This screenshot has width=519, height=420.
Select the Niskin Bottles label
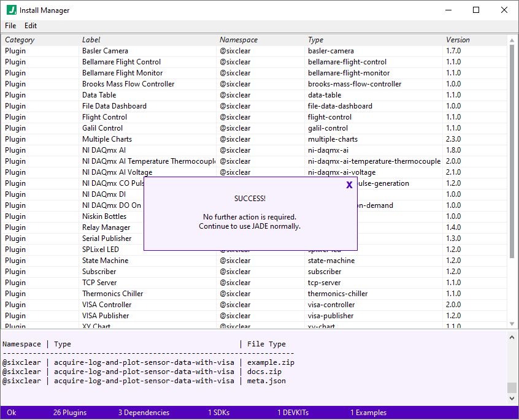[104, 216]
